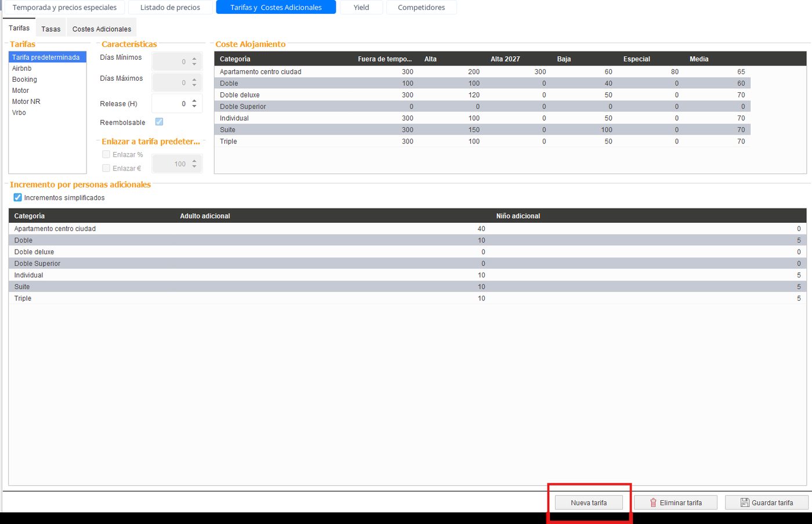
Task: Select Tarifa predeterminada in the Tarifas list
Action: tap(48, 57)
